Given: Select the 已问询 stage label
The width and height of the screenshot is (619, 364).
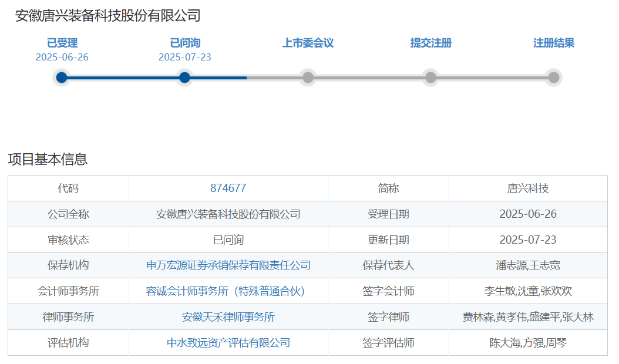Looking at the screenshot, I should pos(185,43).
